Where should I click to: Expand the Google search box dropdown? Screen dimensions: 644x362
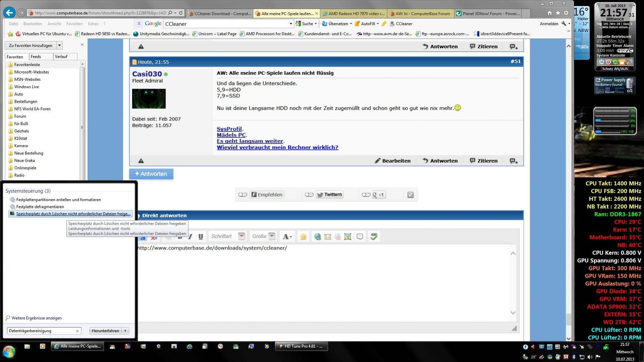tap(291, 24)
